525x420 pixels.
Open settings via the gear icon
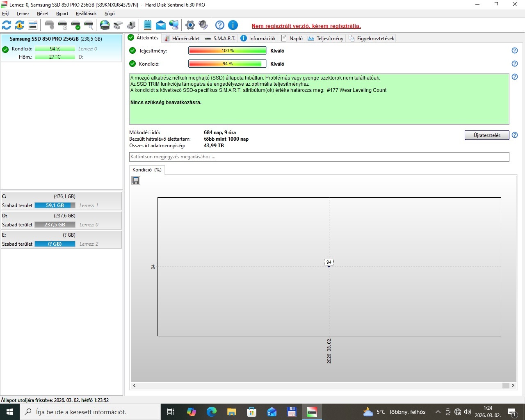190,25
